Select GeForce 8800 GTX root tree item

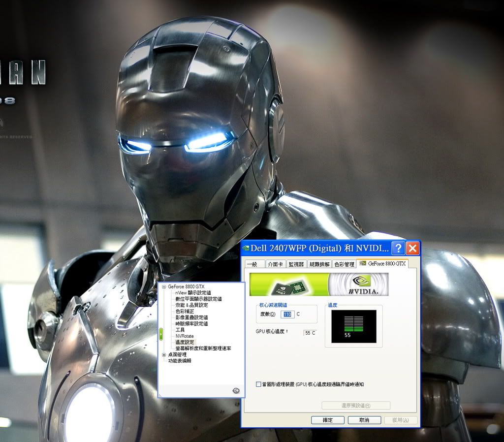tap(186, 286)
